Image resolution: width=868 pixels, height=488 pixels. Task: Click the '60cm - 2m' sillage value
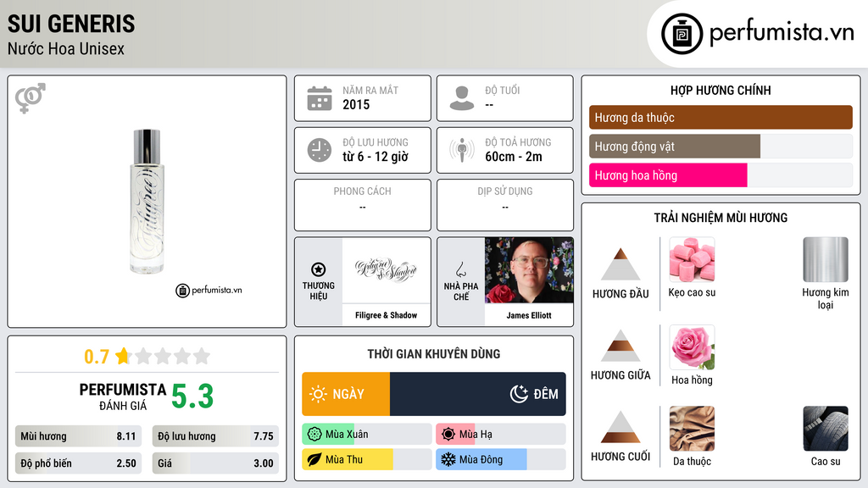click(514, 157)
